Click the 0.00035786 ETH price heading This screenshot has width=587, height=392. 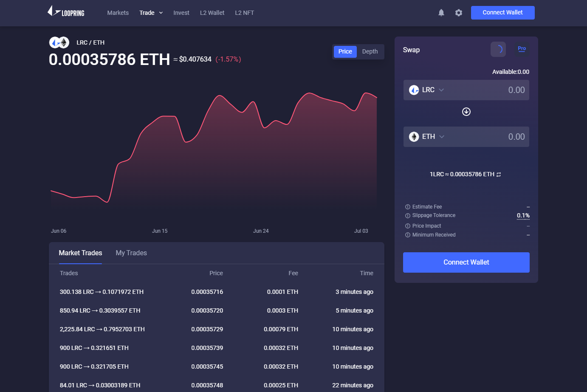pyautogui.click(x=110, y=59)
